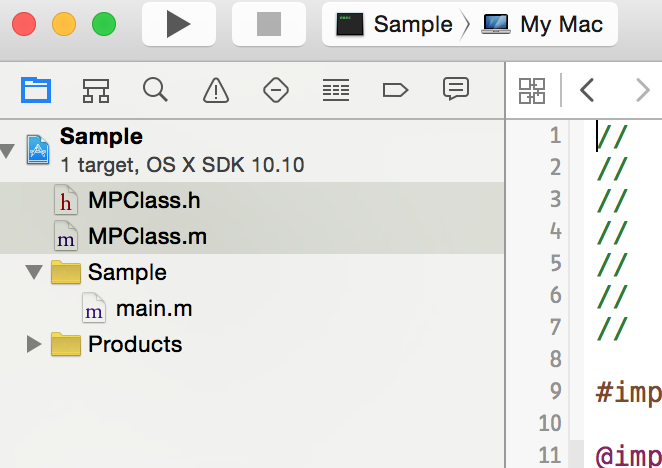662x468 pixels.
Task: Close the Xcode window
Action: (24, 24)
